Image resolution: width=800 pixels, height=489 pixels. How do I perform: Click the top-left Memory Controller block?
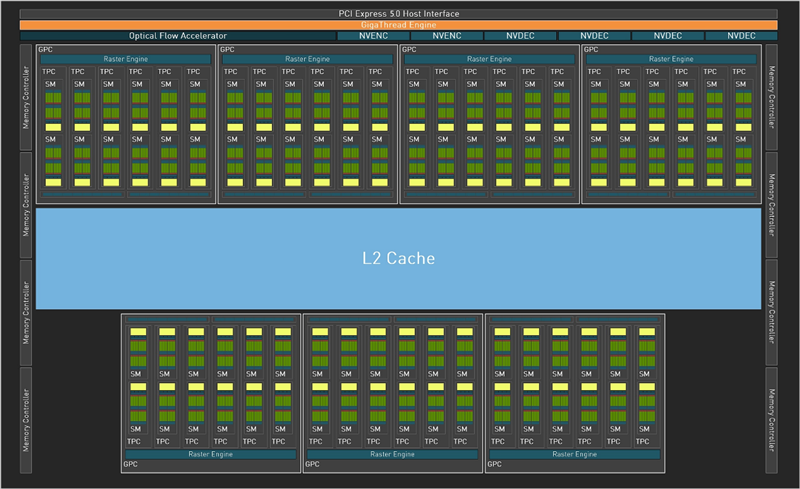point(26,96)
